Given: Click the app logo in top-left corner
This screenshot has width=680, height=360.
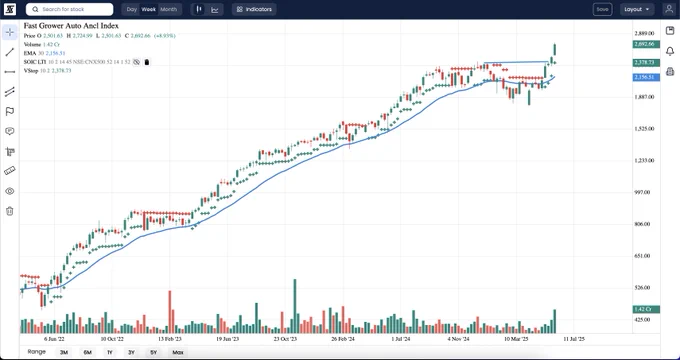Looking at the screenshot, I should pyautogui.click(x=10, y=9).
